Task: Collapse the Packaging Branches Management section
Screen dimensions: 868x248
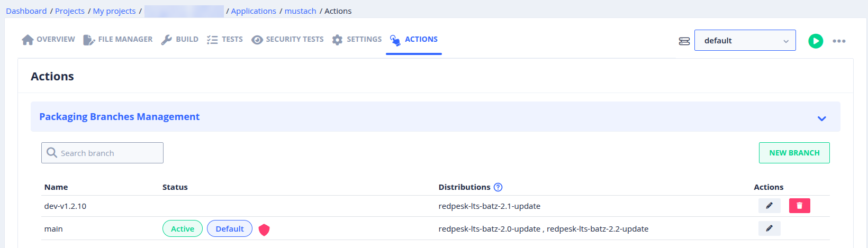Action: (x=821, y=118)
